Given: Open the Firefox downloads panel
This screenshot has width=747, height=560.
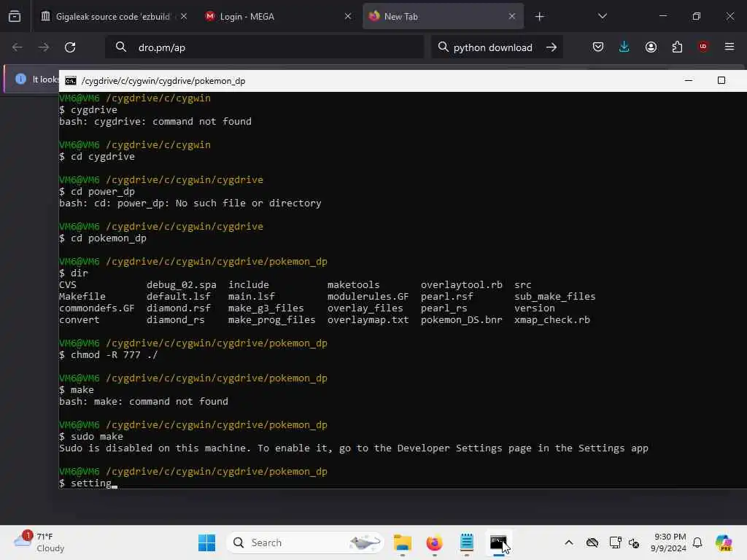Looking at the screenshot, I should (624, 47).
